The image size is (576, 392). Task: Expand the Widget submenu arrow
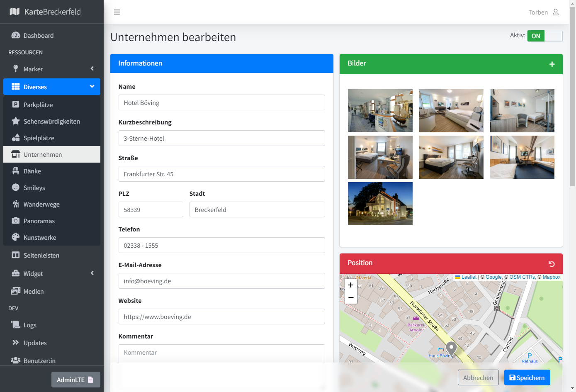coord(92,273)
